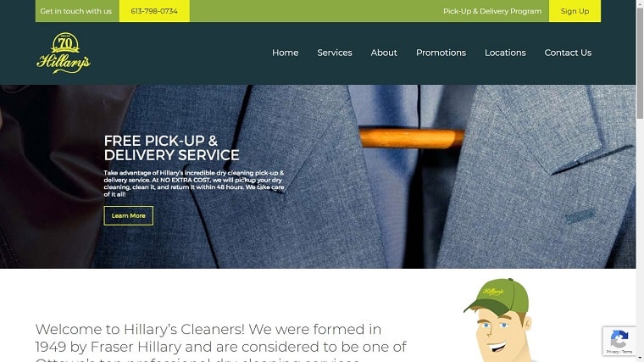Open the Terms link in reCAPTCHA badge
This screenshot has height=362, width=644.
click(x=627, y=352)
